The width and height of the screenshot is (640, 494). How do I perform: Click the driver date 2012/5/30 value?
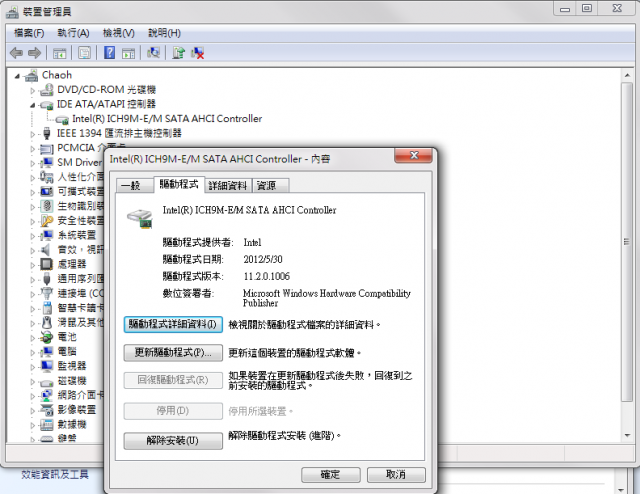pyautogui.click(x=263, y=259)
